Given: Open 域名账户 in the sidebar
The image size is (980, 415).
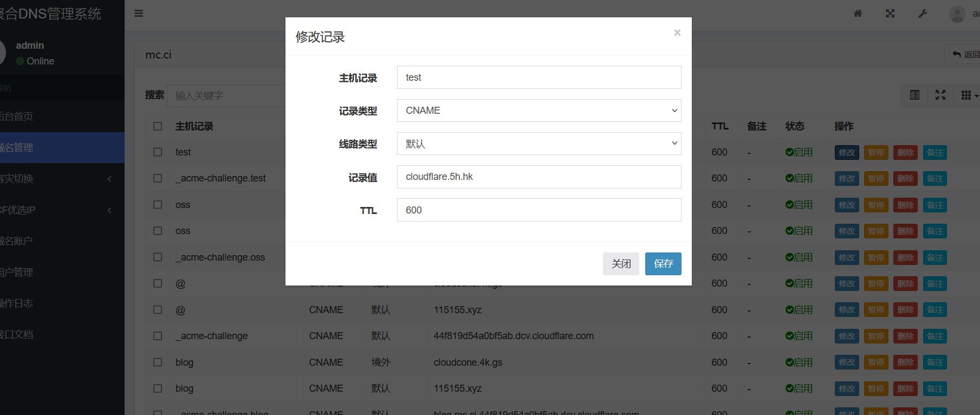Looking at the screenshot, I should click(x=62, y=241).
